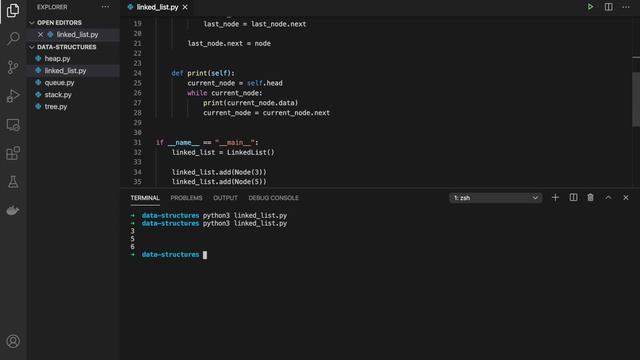Open the 1: zsh terminal dropdown
The width and height of the screenshot is (640, 360).
496,198
